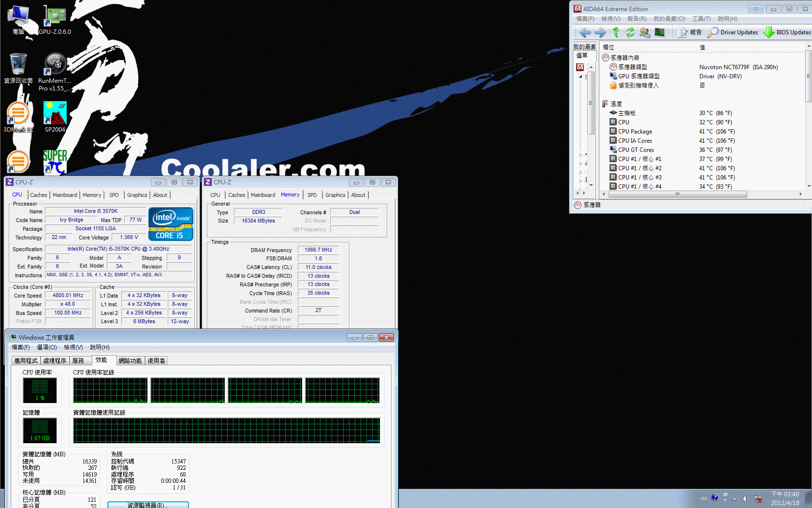Click the Show Desktop strip at taskbar end

point(808,498)
